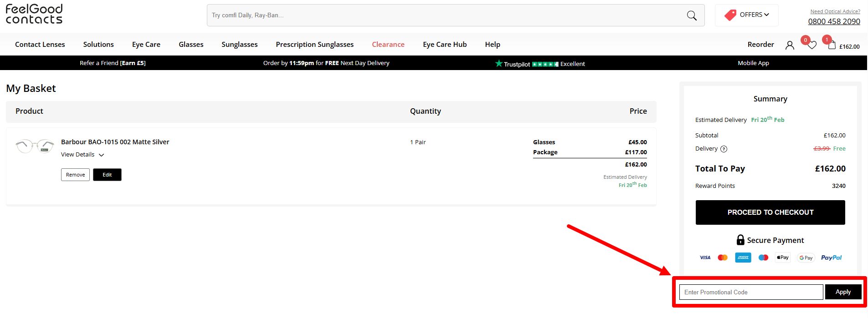Image resolution: width=868 pixels, height=318 pixels.
Task: Click Proceed to Checkout button
Action: click(x=770, y=212)
